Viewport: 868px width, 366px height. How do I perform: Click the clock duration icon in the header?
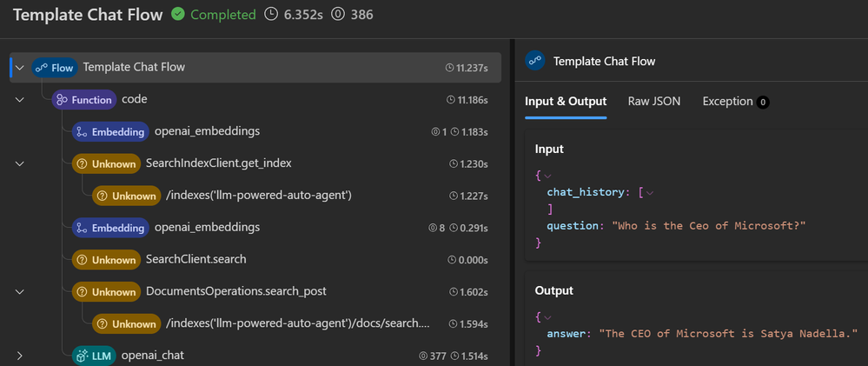tap(271, 15)
